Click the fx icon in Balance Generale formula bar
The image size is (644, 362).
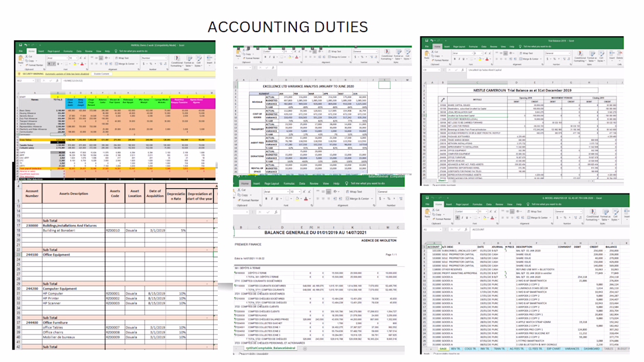click(x=276, y=212)
